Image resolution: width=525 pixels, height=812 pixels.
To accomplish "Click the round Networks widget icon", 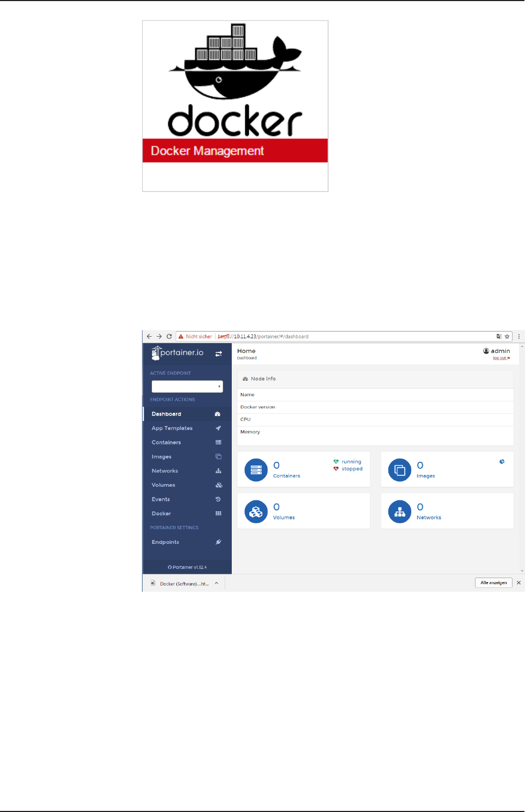I will tap(400, 512).
